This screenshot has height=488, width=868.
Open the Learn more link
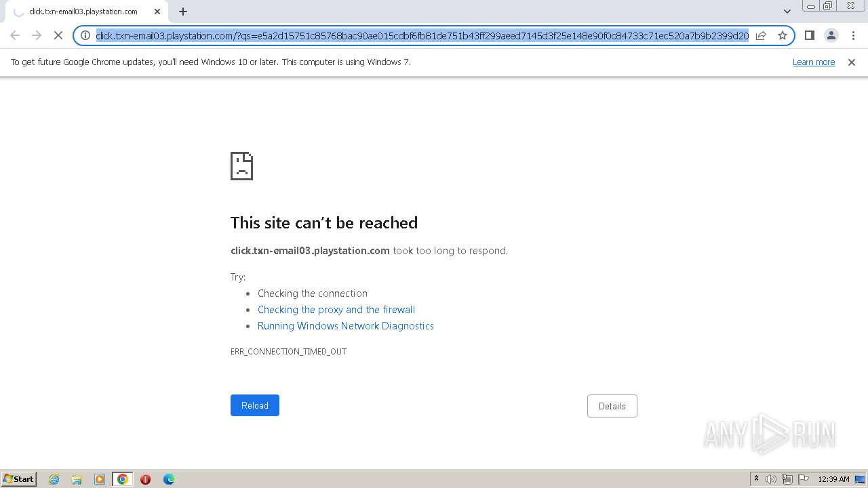(x=814, y=62)
